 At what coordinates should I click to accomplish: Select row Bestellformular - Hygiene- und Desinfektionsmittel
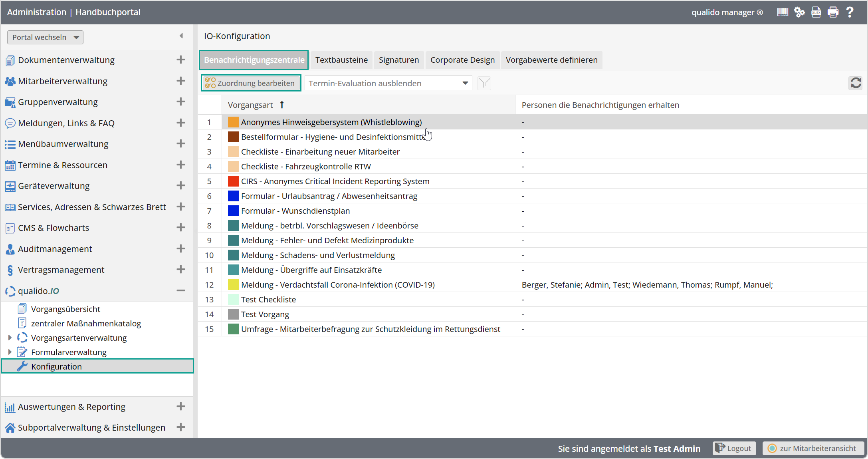pos(532,137)
